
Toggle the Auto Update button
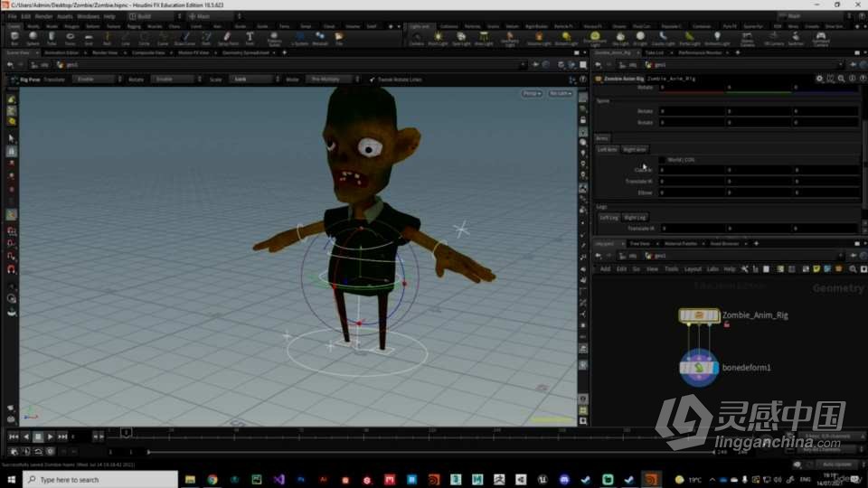[x=835, y=465]
